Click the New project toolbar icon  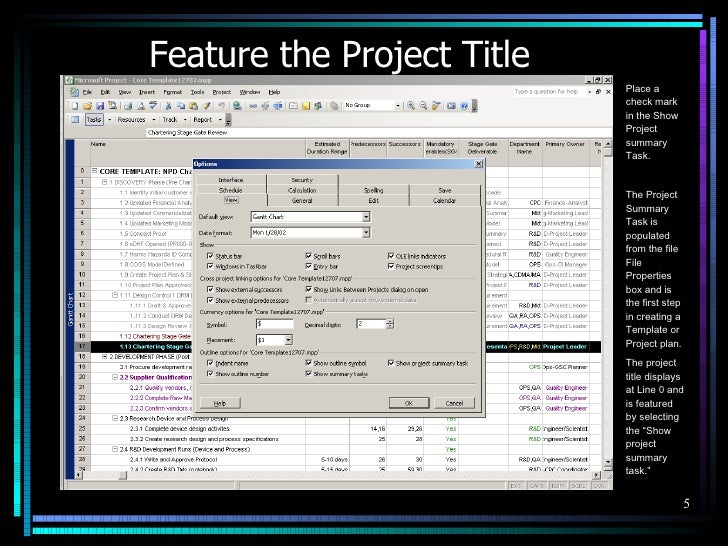coord(75,106)
